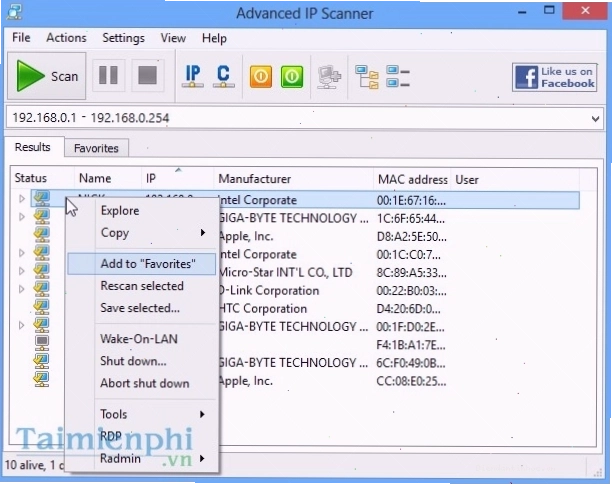Click the computer icon of Apple row D8:A2:5E:50
This screenshot has height=485, width=612.
41,235
